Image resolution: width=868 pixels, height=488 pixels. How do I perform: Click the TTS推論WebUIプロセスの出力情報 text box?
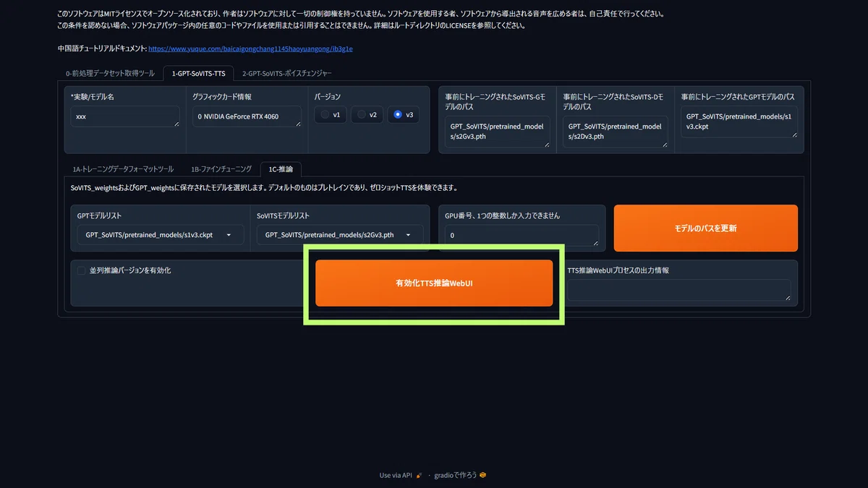point(679,290)
